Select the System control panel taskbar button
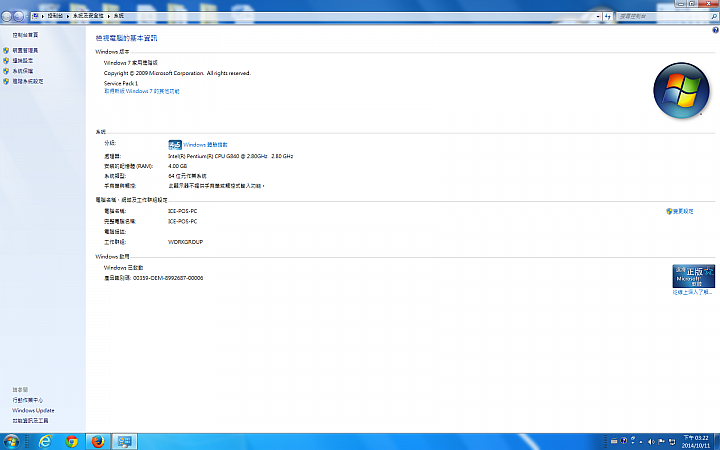720x450 pixels. 124,442
